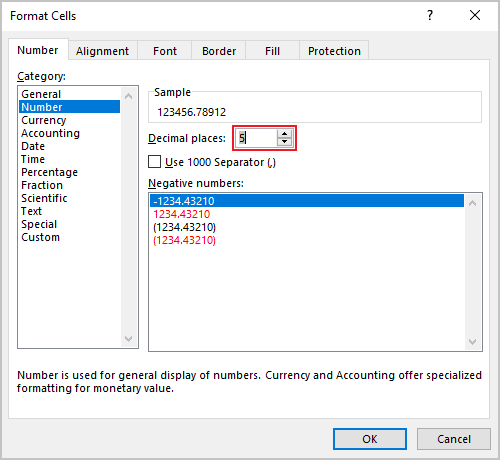Select Special category
Screen dimensions: 500x460
(x=69, y=224)
